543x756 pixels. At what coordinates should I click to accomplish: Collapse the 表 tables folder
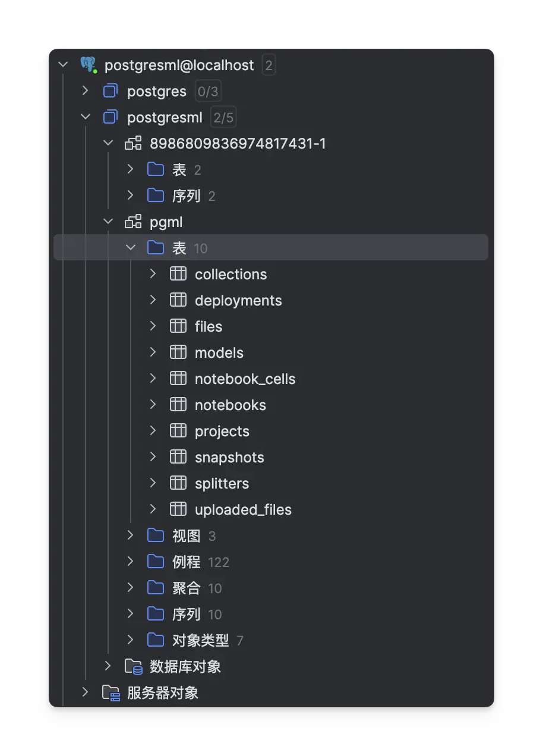(x=130, y=247)
